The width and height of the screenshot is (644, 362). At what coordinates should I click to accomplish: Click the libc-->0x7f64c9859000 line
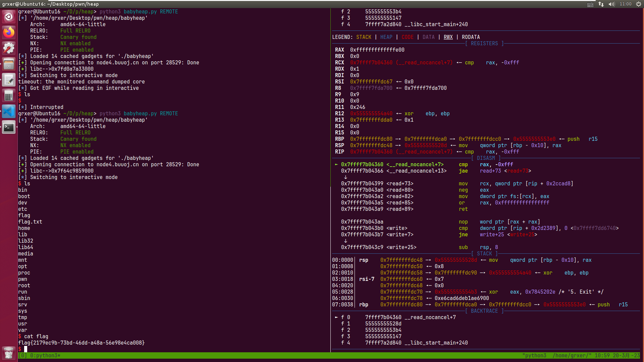click(x=56, y=171)
